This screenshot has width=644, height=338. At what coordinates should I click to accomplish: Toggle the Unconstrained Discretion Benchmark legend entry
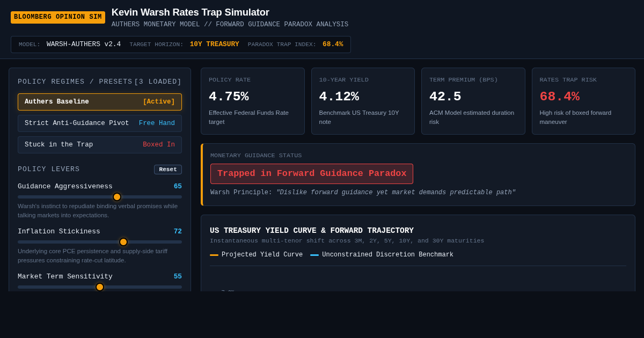pyautogui.click(x=382, y=255)
